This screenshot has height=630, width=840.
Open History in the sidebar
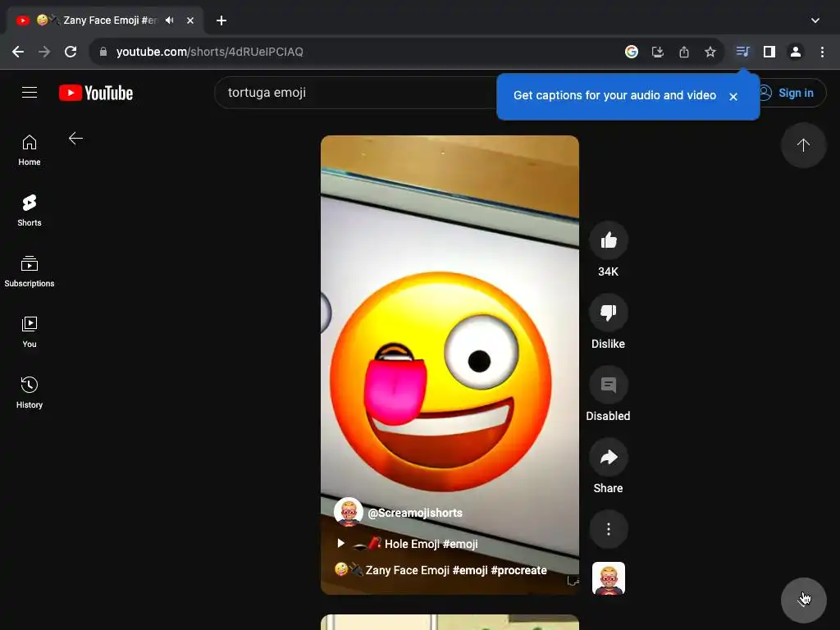(30, 393)
